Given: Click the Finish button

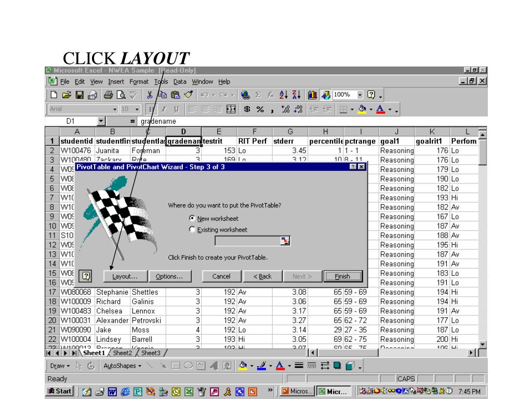Looking at the screenshot, I should 343,276.
